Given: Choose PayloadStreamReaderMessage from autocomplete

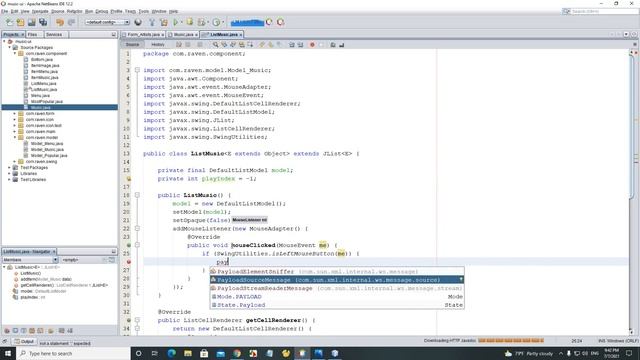Looking at the screenshot, I should 337,288.
